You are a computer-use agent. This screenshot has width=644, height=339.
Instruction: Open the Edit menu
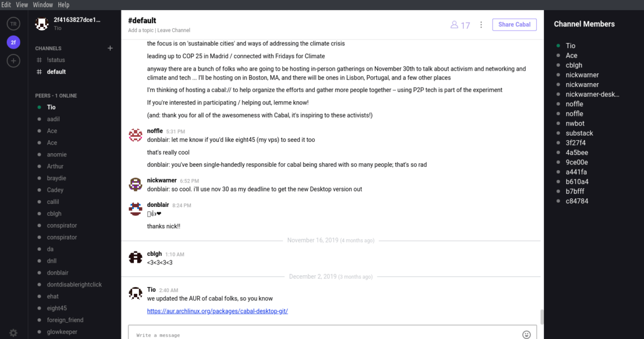[x=6, y=5]
